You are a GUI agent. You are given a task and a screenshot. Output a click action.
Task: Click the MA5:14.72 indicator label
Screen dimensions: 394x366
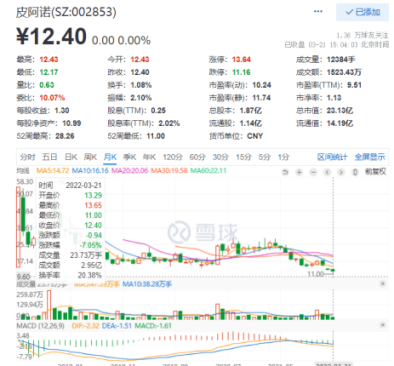click(x=53, y=171)
